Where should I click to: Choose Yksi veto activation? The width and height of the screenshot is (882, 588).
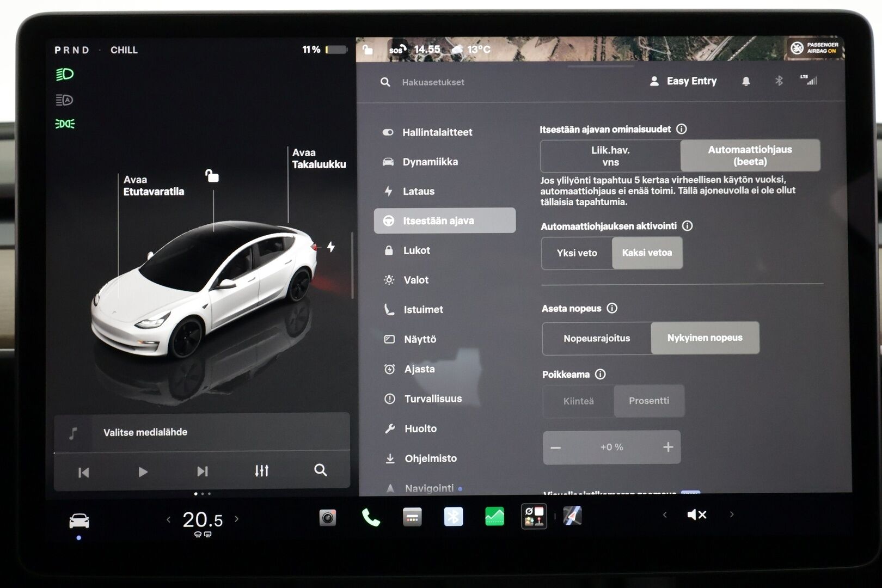pos(577,253)
